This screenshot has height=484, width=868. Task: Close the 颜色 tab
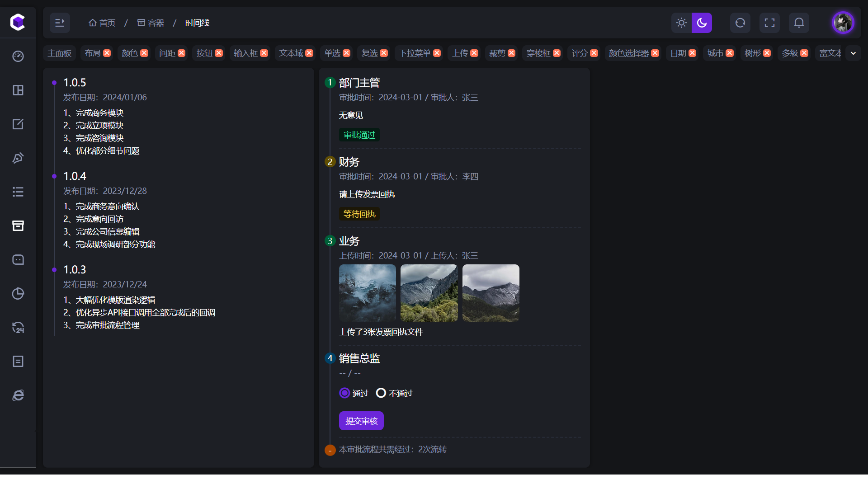click(x=144, y=53)
